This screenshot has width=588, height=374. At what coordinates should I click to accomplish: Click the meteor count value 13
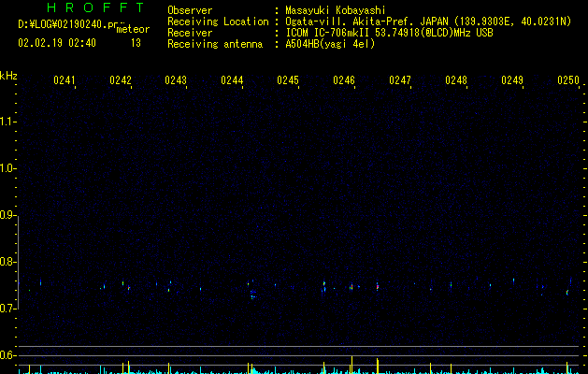136,43
